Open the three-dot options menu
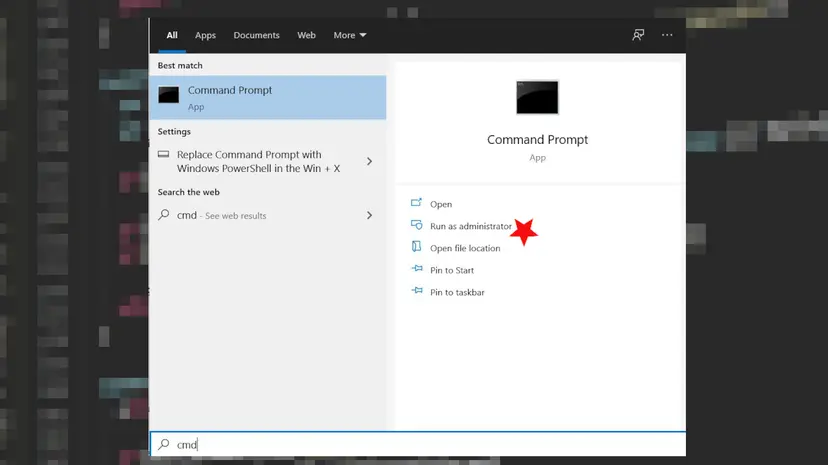 667,35
